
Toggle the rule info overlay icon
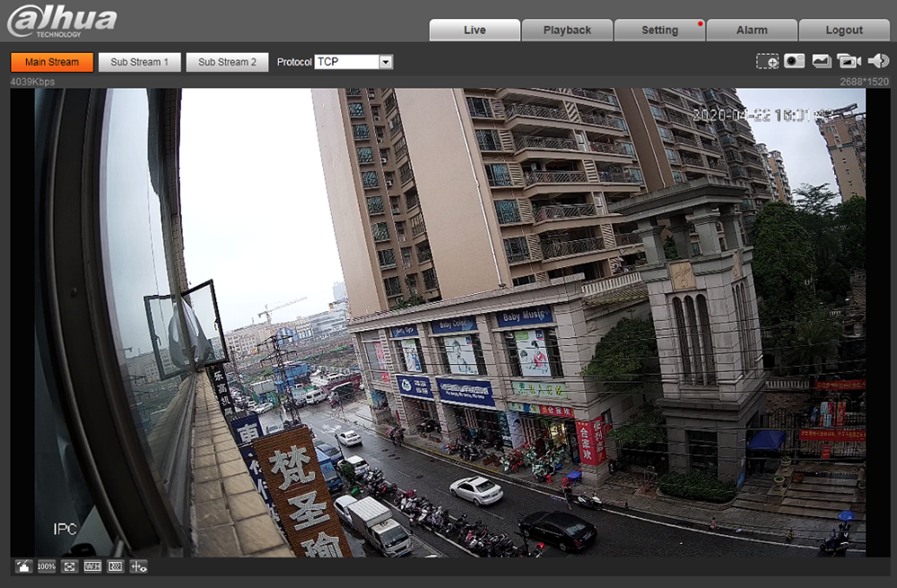[x=138, y=566]
